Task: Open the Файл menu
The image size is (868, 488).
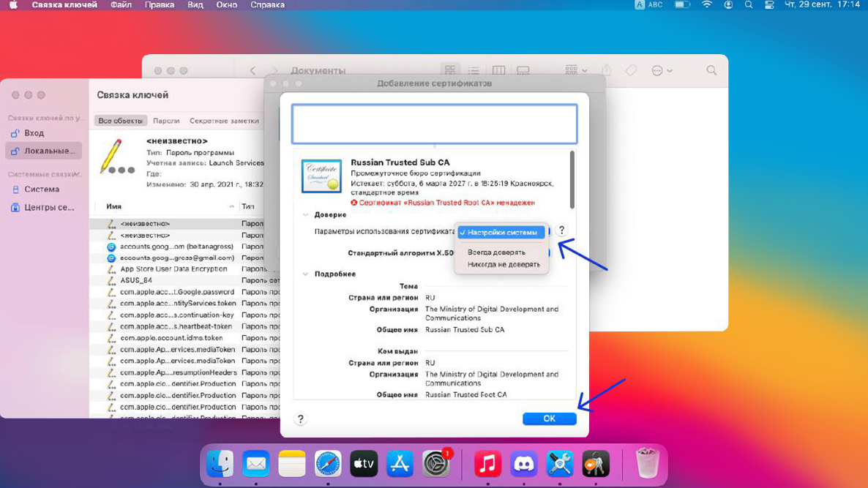Action: (x=121, y=4)
